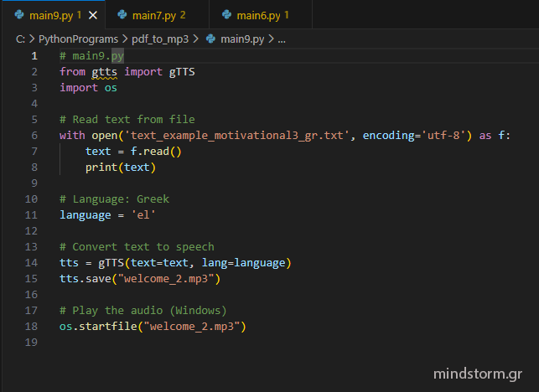
Task: Click the Python icon on main9.py tab
Action: coord(18,15)
